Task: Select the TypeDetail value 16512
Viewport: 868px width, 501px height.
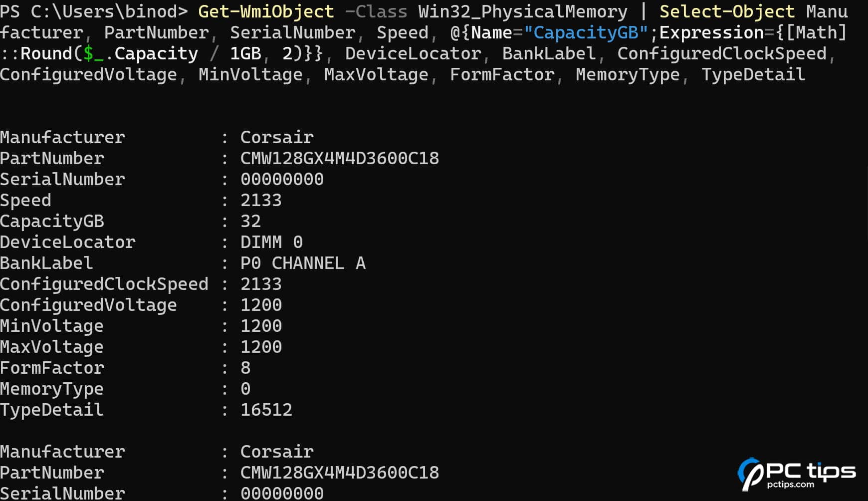Action: (266, 410)
